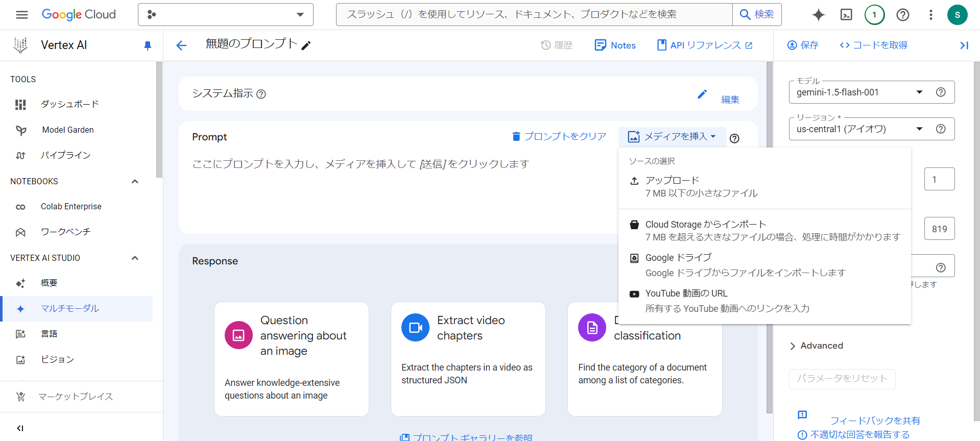Expand the Advanced section

pyautogui.click(x=817, y=346)
